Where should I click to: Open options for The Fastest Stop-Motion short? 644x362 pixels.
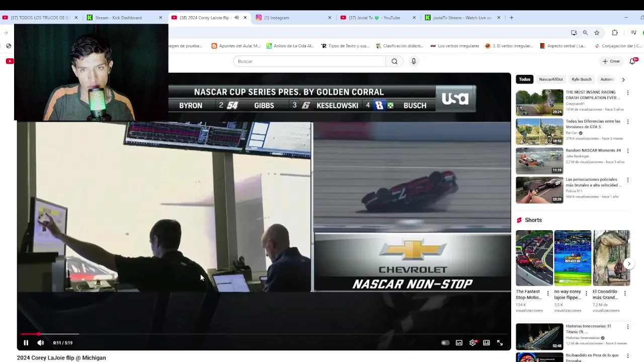point(548,294)
